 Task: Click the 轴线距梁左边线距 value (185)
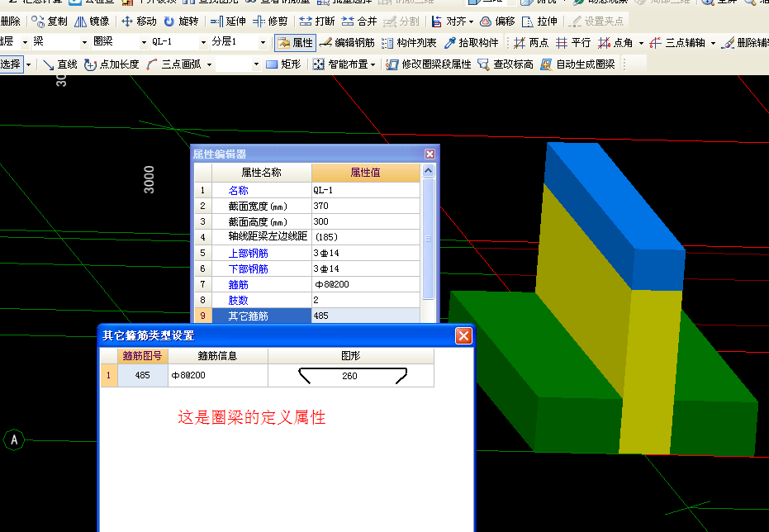click(x=365, y=237)
